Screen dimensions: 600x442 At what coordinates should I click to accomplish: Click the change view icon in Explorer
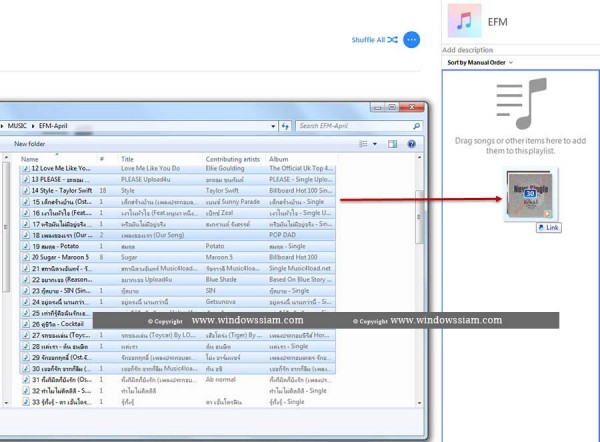(x=364, y=144)
